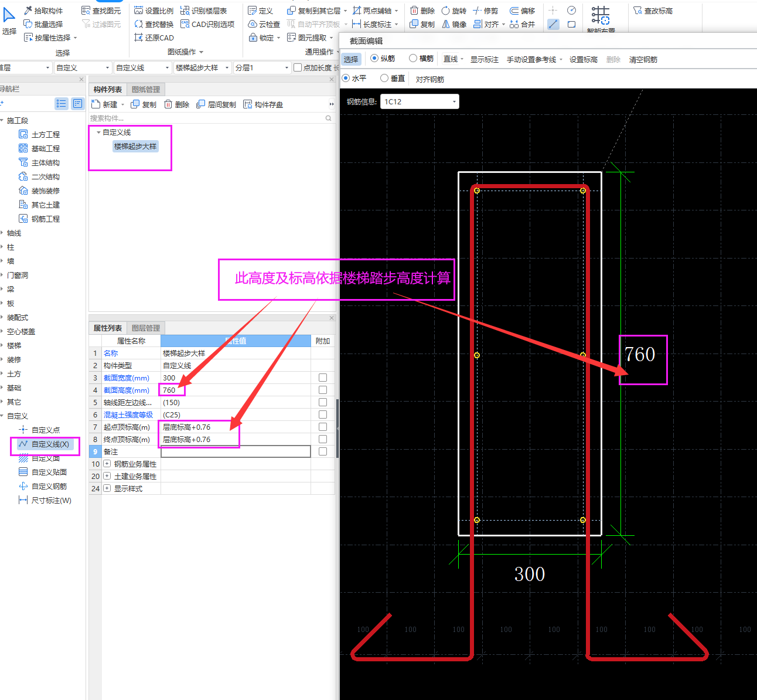Open the 楼梯起步大样 component dropdown

(202, 67)
